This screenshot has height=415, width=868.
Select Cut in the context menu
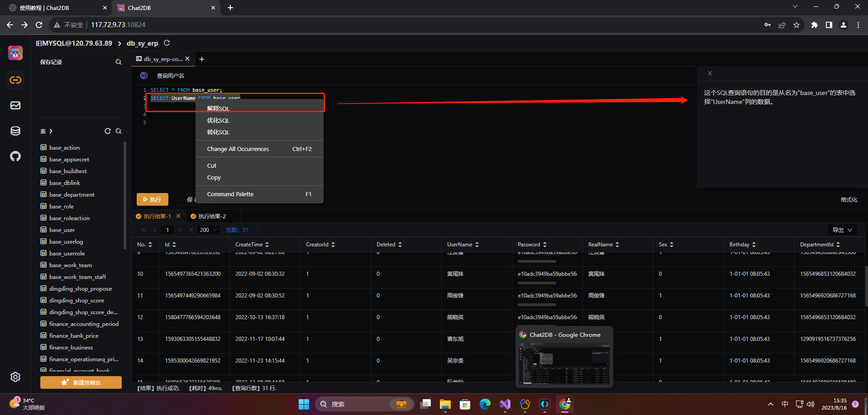click(x=259, y=165)
